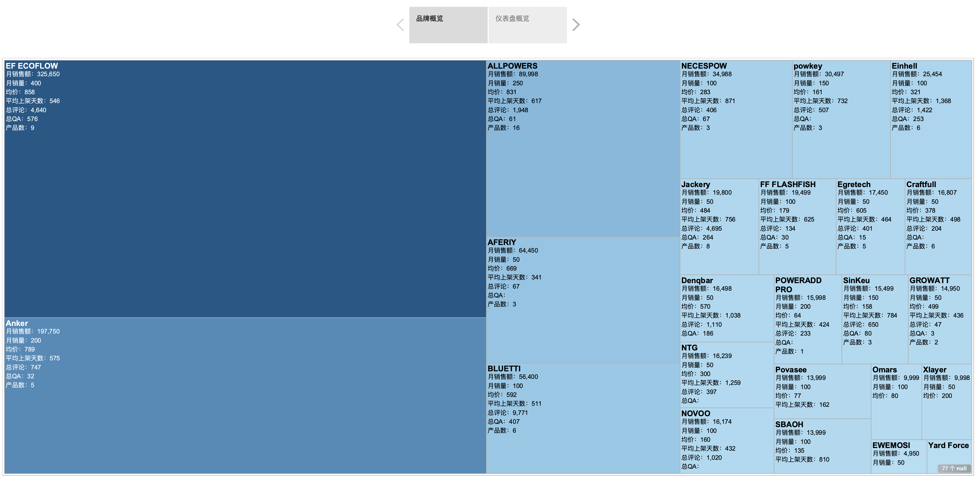Click the NOVOO brand name

[696, 414]
